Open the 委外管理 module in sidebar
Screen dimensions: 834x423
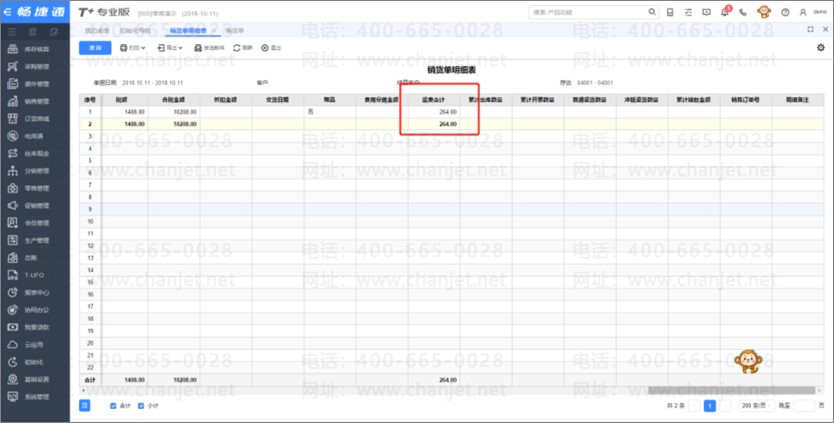35,84
